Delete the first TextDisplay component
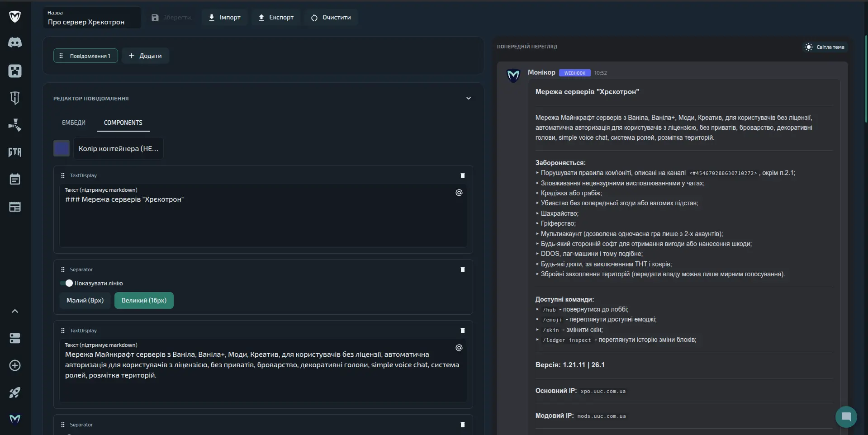Viewport: 868px width, 435px height. click(462, 175)
